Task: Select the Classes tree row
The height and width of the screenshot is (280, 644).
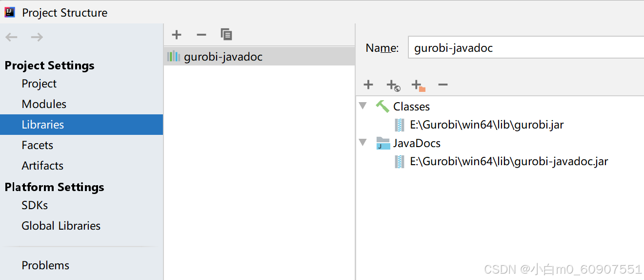Action: (x=411, y=107)
